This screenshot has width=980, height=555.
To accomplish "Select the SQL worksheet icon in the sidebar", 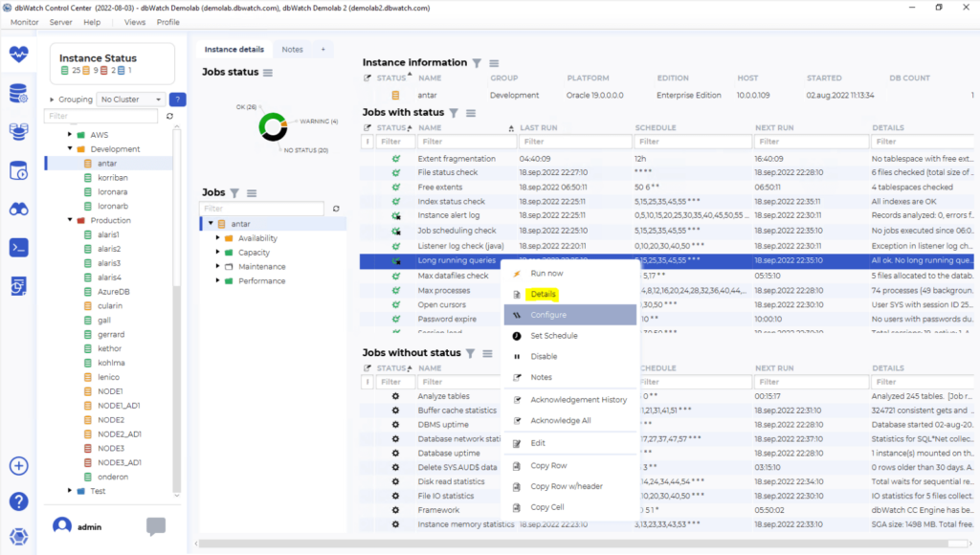I will click(19, 287).
